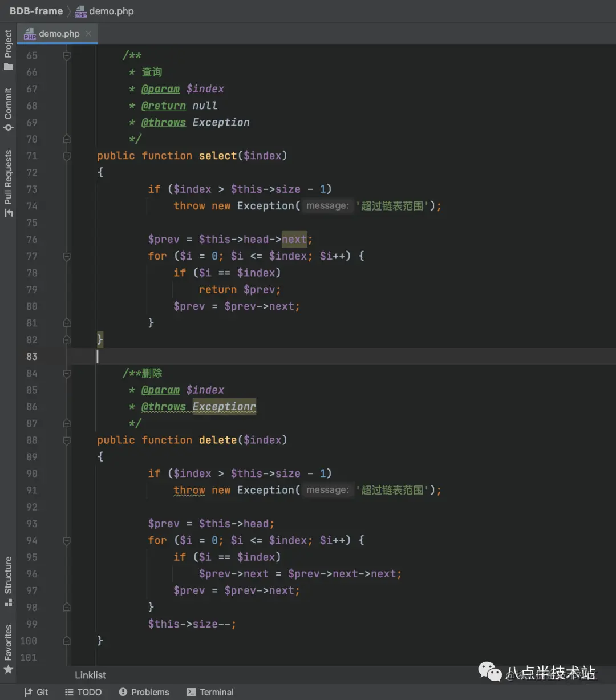Click the '@throws' tag on line 69

point(164,122)
